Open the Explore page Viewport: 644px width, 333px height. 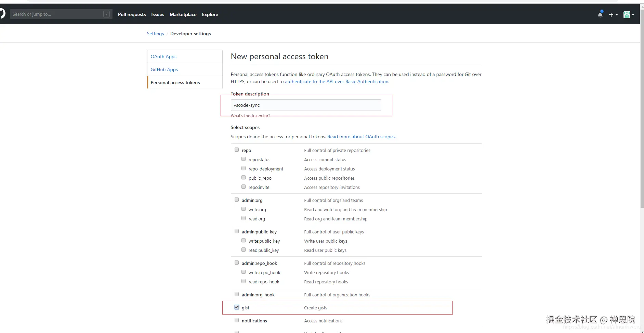[x=210, y=14]
